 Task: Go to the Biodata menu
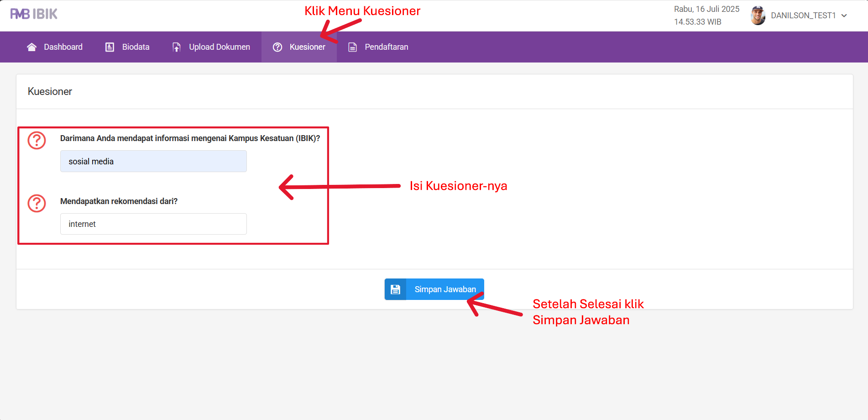[x=136, y=47]
